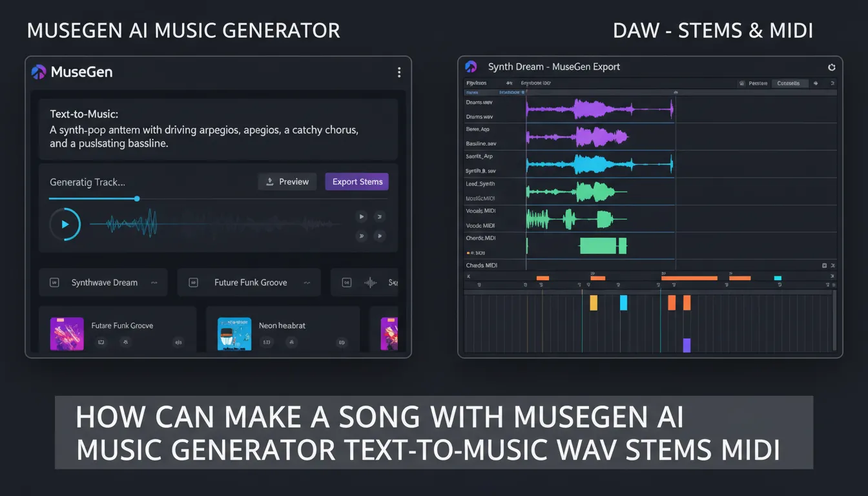Open the Future Funk Groove card thumbnail
Viewport: 868px width, 496px height.
click(x=67, y=334)
